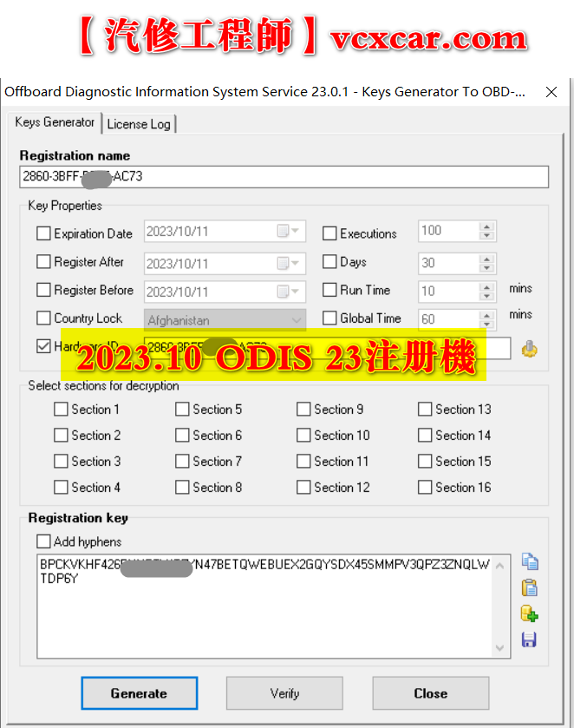
Task: Check the Section 14 box
Action: (425, 435)
